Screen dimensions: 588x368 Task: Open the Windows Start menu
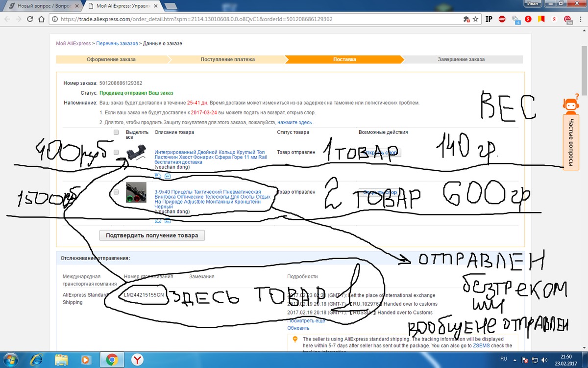point(10,360)
